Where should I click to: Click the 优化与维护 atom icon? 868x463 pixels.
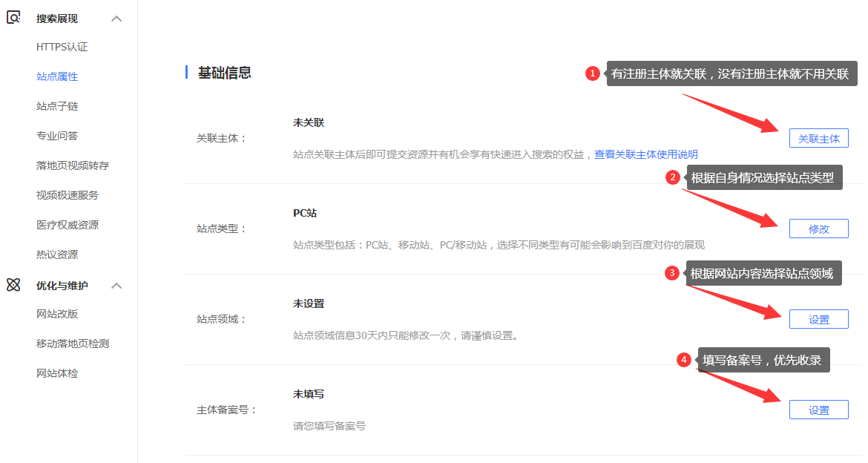click(13, 285)
